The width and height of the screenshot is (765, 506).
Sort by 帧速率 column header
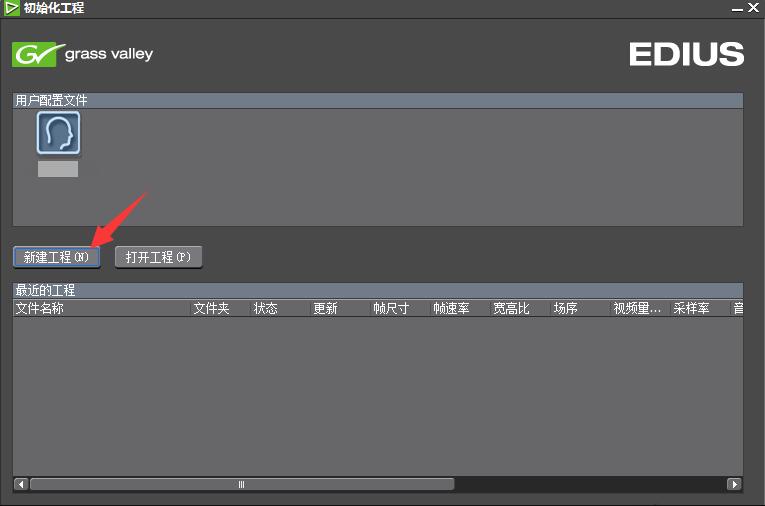[x=460, y=308]
